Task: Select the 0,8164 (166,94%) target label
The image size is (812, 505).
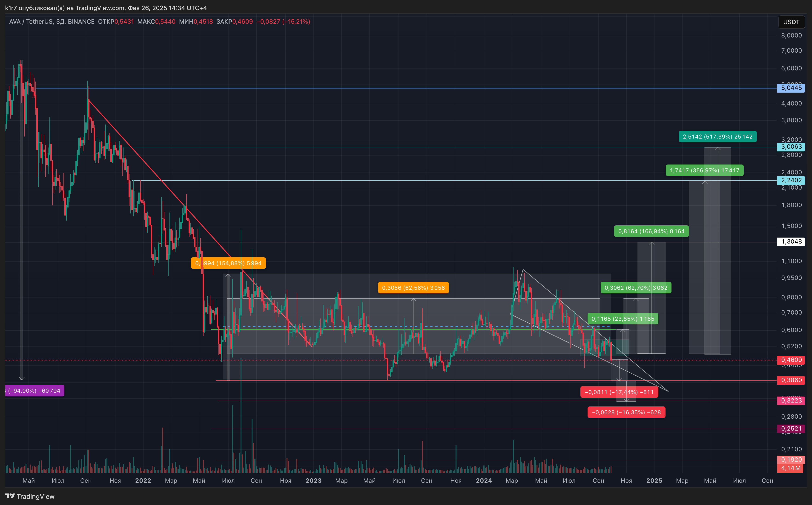Action: pyautogui.click(x=651, y=231)
